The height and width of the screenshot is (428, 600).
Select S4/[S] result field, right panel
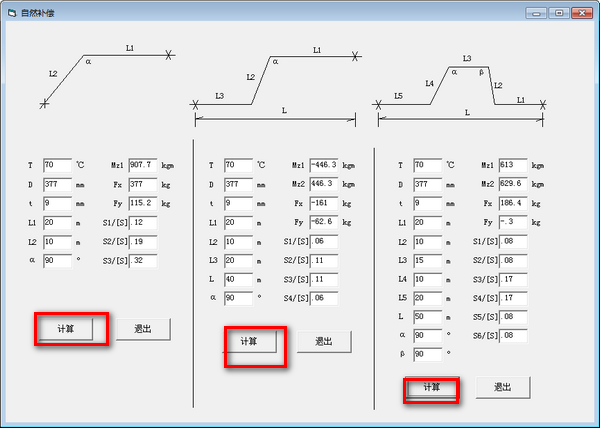[513, 298]
